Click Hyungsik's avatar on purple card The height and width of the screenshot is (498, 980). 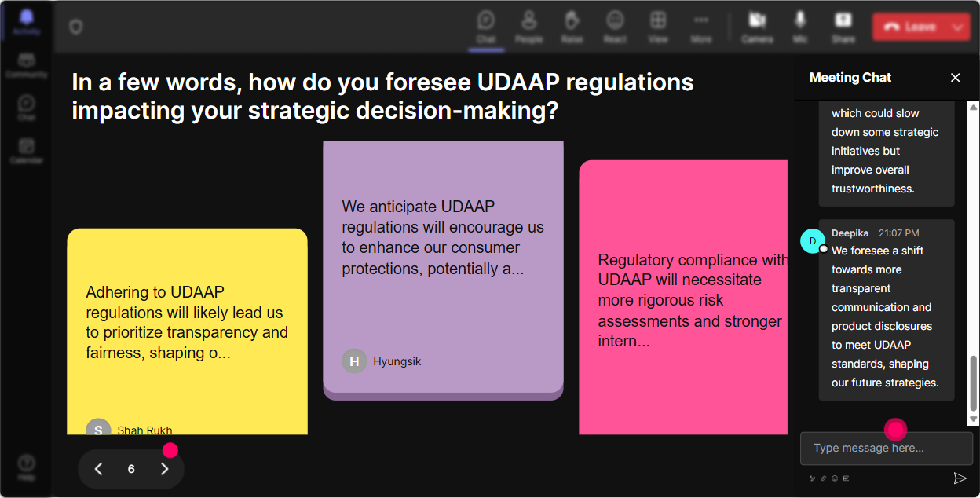[x=354, y=361]
